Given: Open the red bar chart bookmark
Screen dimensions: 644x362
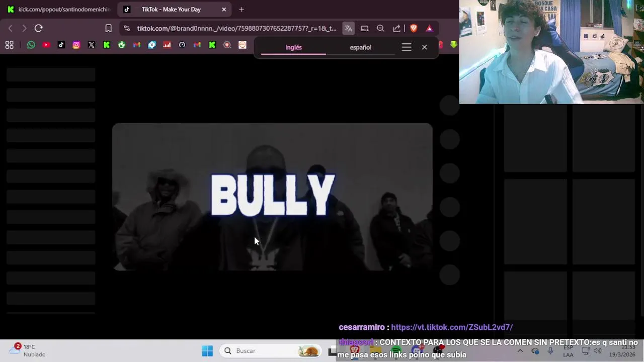Looking at the screenshot, I should click(x=167, y=45).
